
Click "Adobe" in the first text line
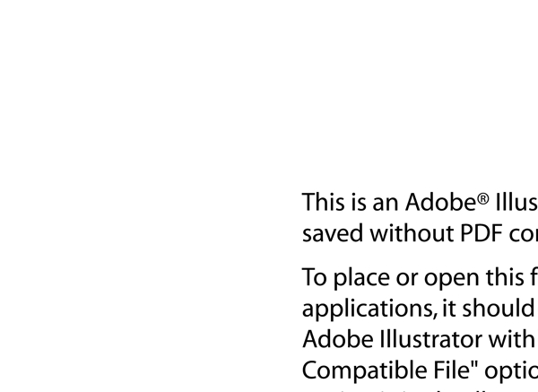441,202
